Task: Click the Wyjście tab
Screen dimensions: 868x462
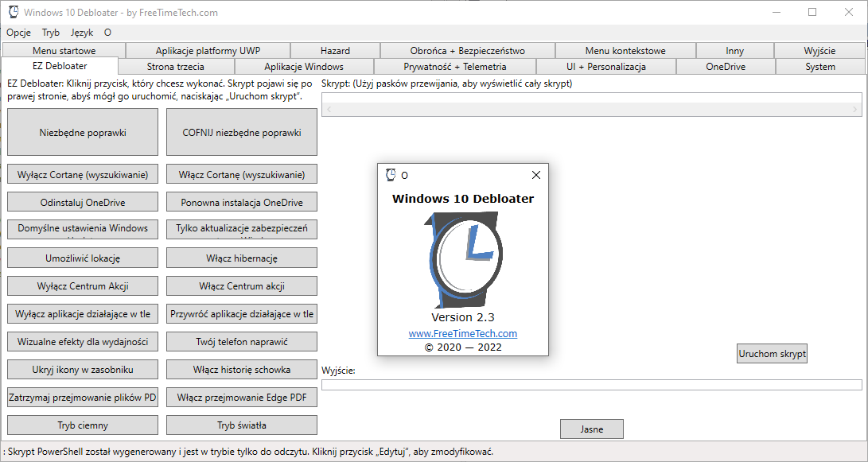Action: point(819,50)
